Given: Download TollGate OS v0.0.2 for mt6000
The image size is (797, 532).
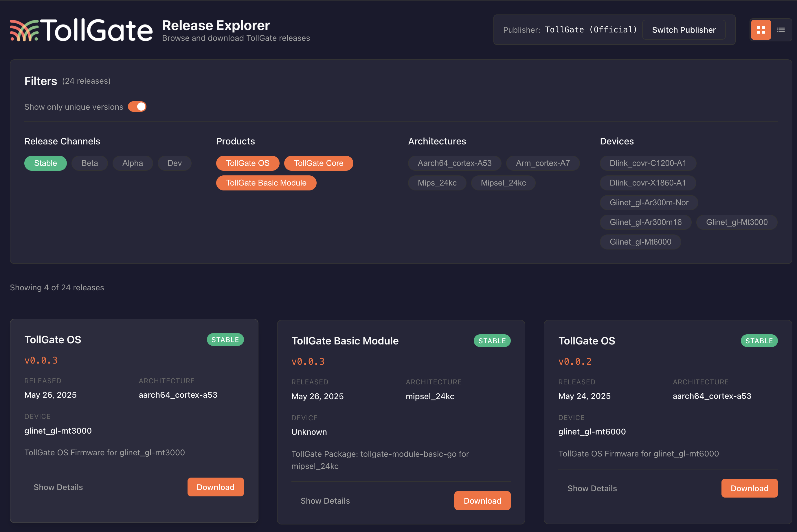Looking at the screenshot, I should [750, 488].
